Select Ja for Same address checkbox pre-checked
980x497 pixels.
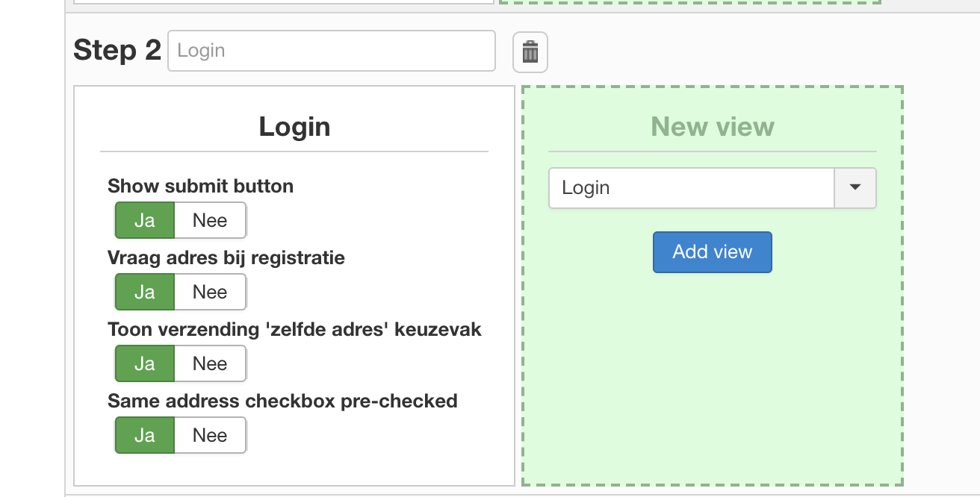pos(145,435)
